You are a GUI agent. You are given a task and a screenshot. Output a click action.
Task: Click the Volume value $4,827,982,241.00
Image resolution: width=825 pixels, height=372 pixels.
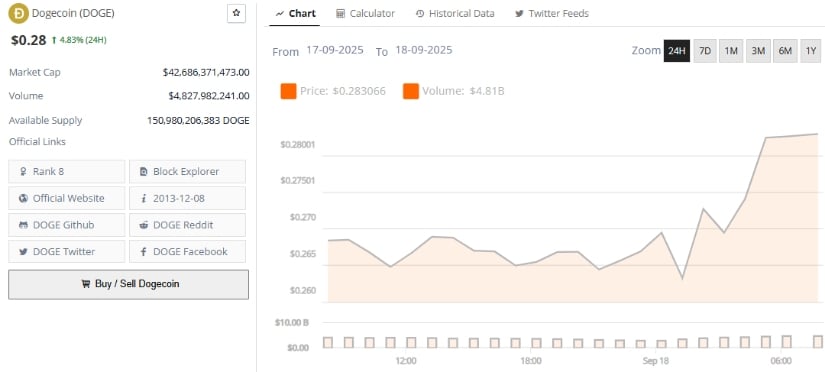click(209, 96)
